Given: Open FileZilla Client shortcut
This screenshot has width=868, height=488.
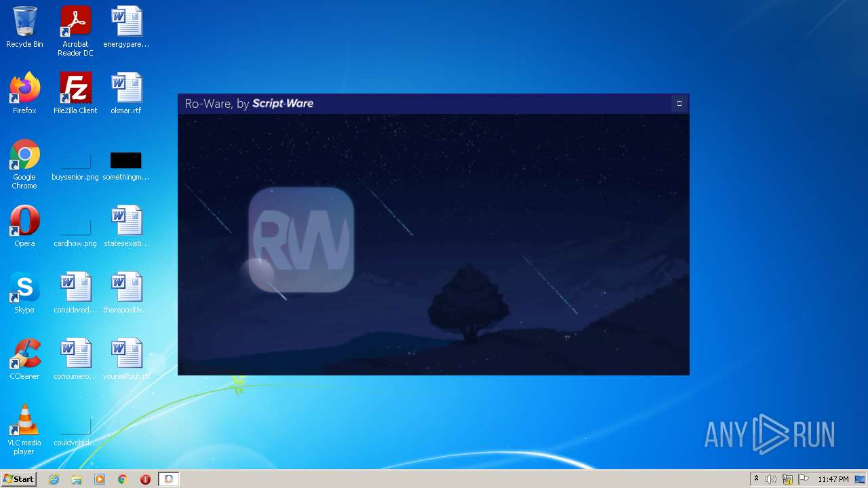Looking at the screenshot, I should point(75,94).
